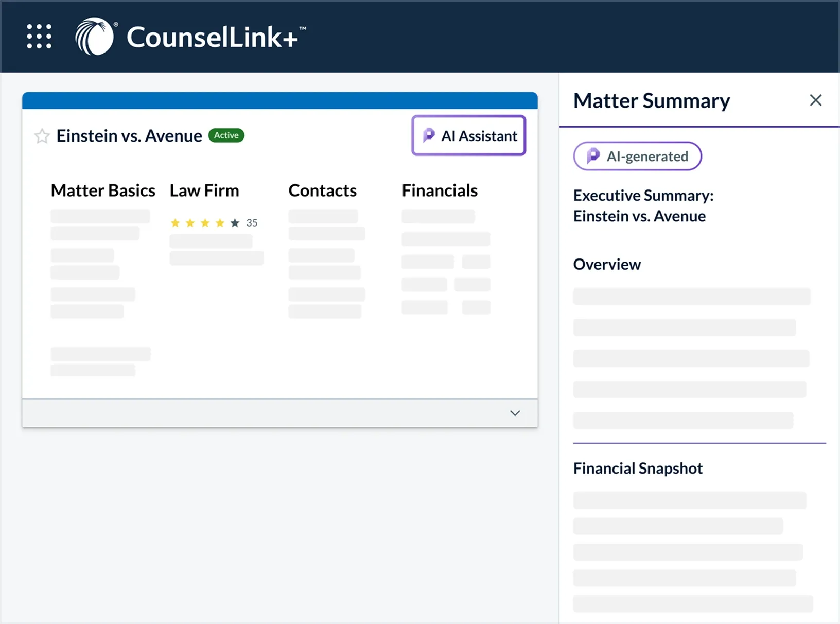840x624 pixels.
Task: Click the Active status badge
Action: (226, 135)
